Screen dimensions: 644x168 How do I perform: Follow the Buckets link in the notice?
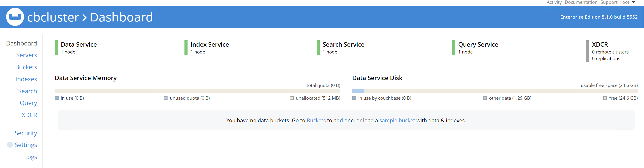pyautogui.click(x=316, y=120)
